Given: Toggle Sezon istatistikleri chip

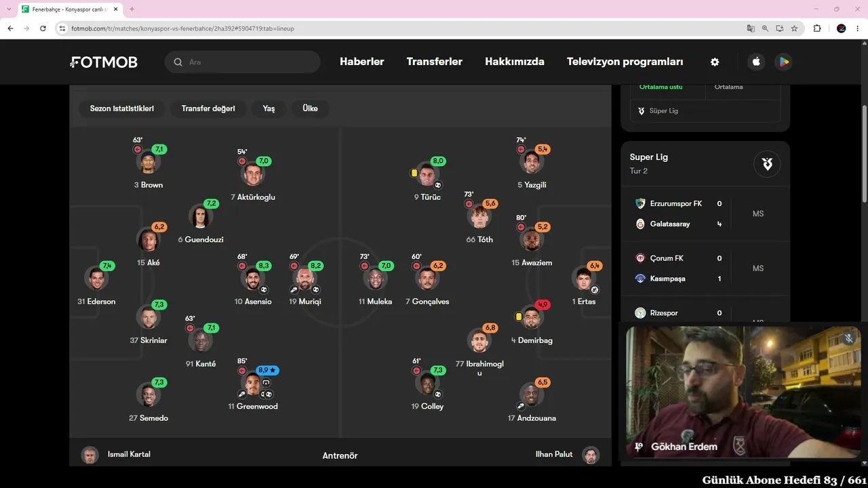Looking at the screenshot, I should 122,108.
